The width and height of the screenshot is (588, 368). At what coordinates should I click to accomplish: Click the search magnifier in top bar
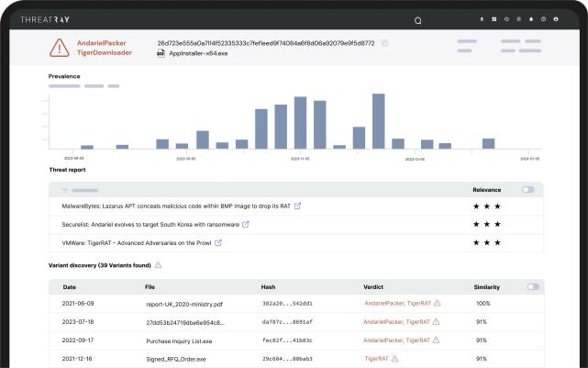[418, 19]
